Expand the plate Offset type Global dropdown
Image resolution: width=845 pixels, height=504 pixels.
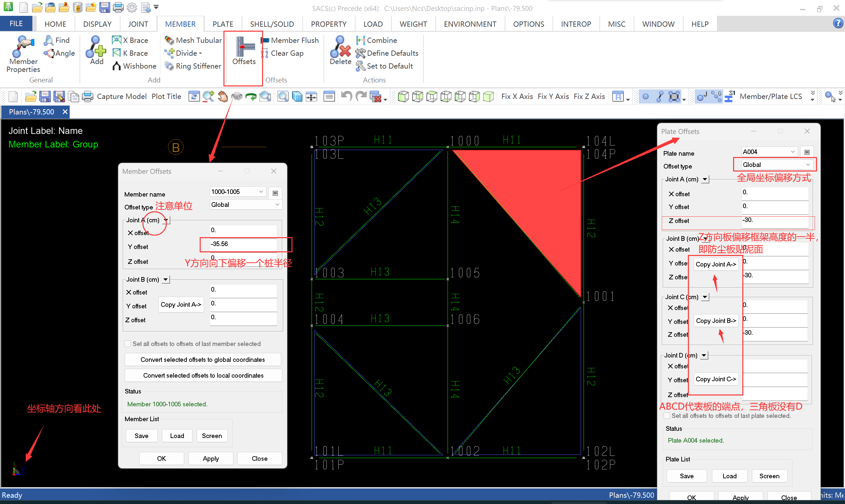(808, 165)
